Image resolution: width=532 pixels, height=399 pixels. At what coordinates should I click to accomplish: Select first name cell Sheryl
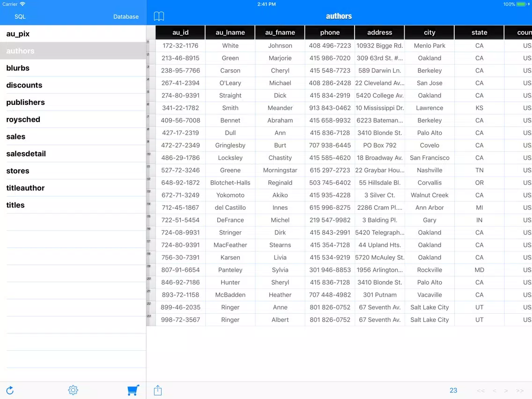280,282
